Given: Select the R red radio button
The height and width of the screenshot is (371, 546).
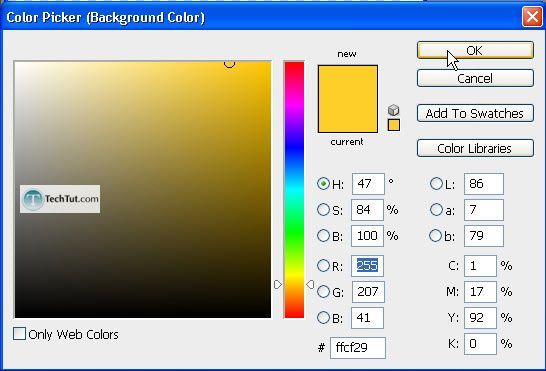Looking at the screenshot, I should [323, 265].
